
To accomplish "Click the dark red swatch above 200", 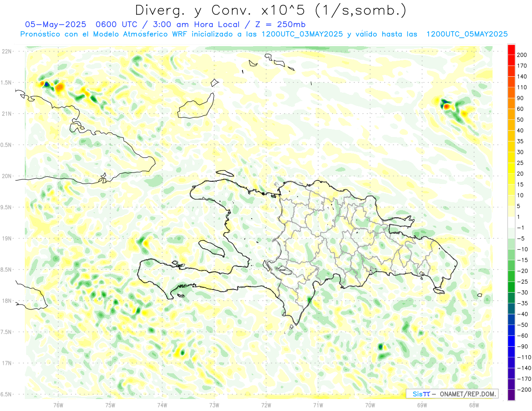I will [x=512, y=49].
